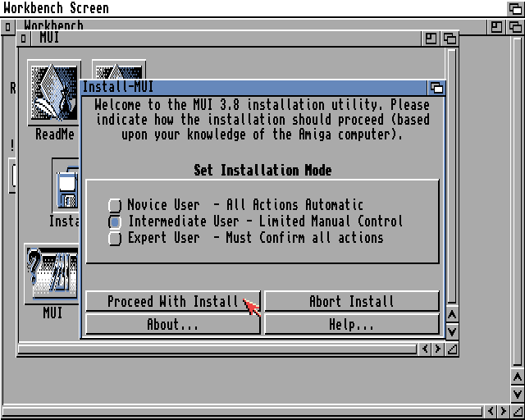Image resolution: width=525 pixels, height=420 pixels.
Task: Click MUI window vertical scrollbar
Action: 452,176
